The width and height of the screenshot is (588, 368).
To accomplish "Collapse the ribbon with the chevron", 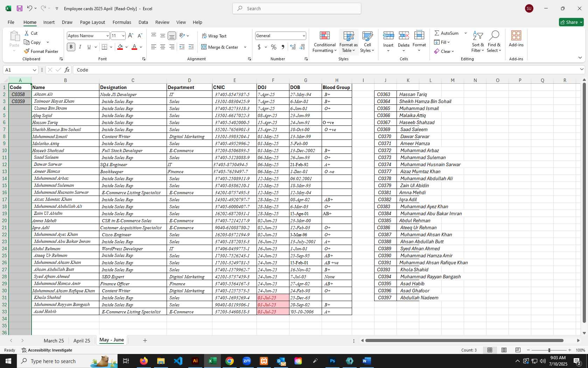I will (580, 57).
